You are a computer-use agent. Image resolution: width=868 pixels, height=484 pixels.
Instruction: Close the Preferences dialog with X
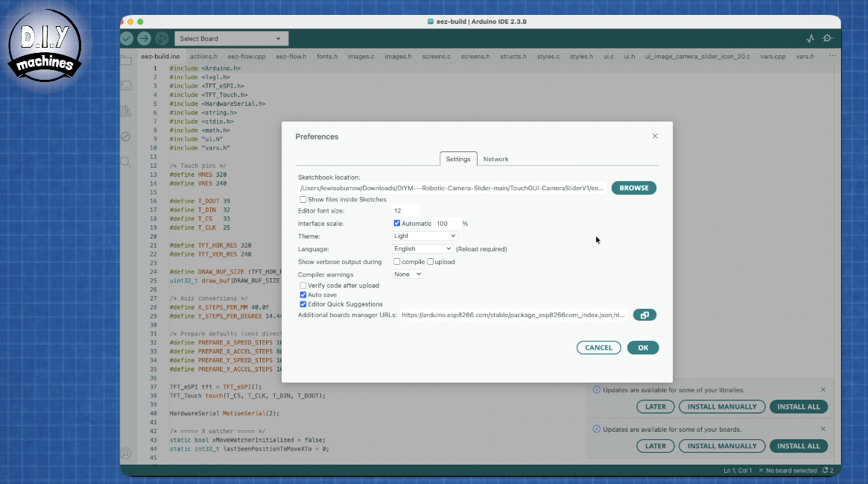click(655, 136)
